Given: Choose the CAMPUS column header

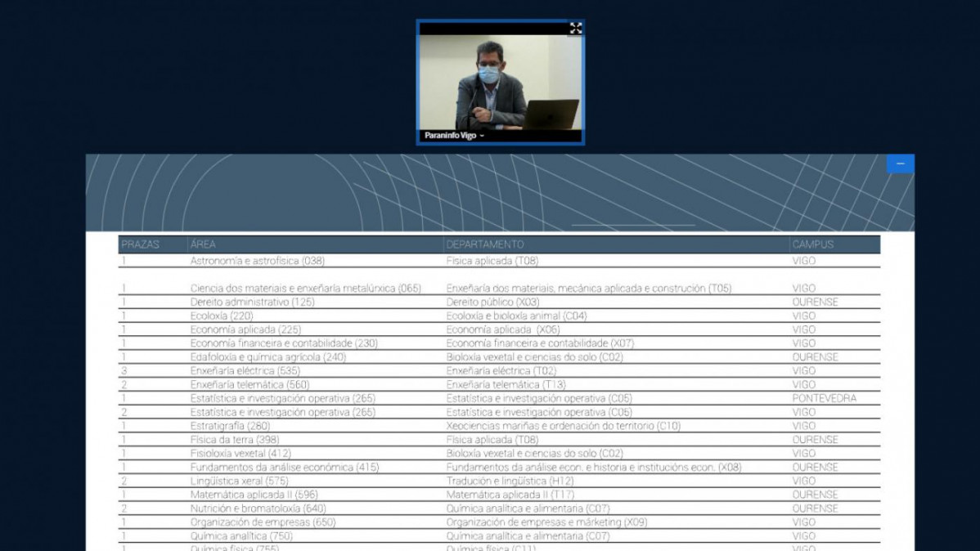Looking at the screenshot, I should click(813, 244).
